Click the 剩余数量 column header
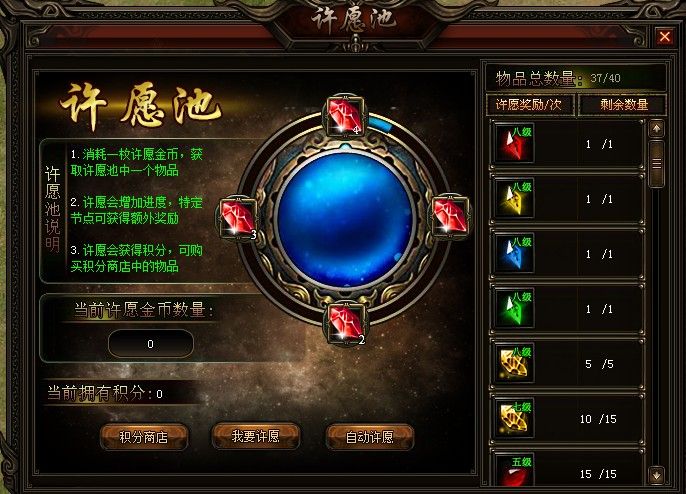Screen dimensions: 686x494 (x=623, y=105)
